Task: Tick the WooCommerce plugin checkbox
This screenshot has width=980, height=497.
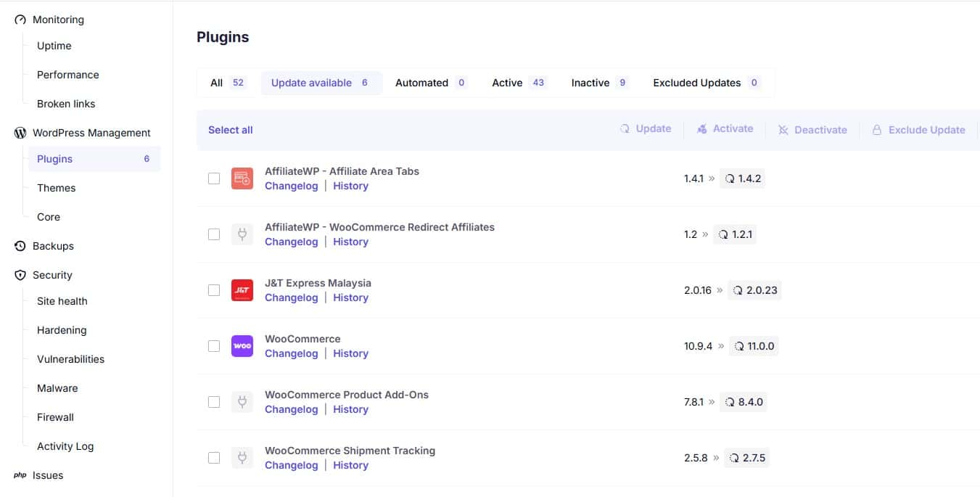Action: click(x=214, y=346)
